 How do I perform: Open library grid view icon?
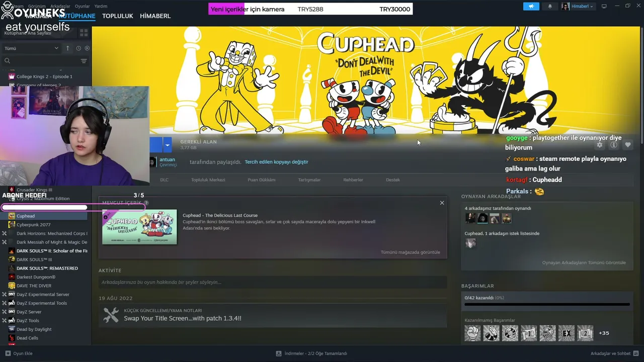84,33
